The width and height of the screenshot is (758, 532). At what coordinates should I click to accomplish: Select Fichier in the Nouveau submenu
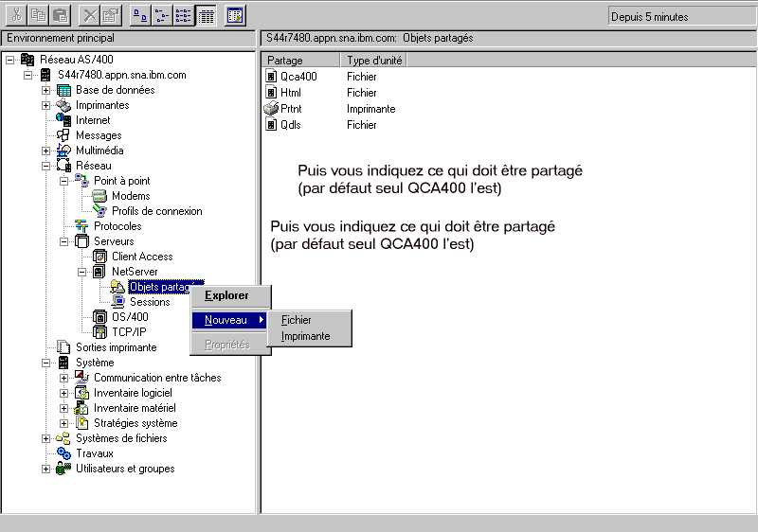297,320
